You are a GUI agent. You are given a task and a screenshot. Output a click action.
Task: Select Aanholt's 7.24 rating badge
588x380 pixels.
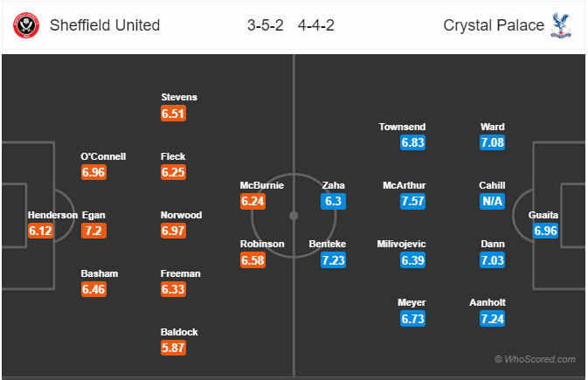[492, 319]
